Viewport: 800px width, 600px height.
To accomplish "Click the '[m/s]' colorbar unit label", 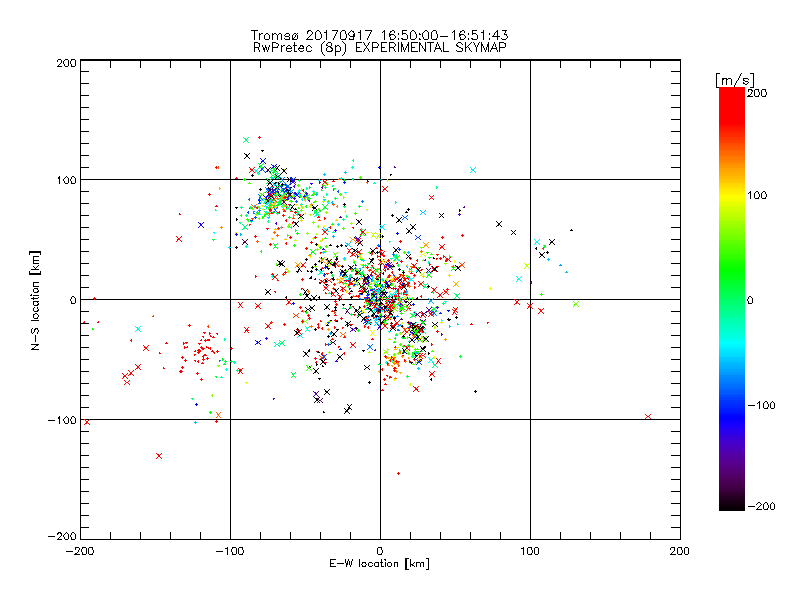I will 735,80.
